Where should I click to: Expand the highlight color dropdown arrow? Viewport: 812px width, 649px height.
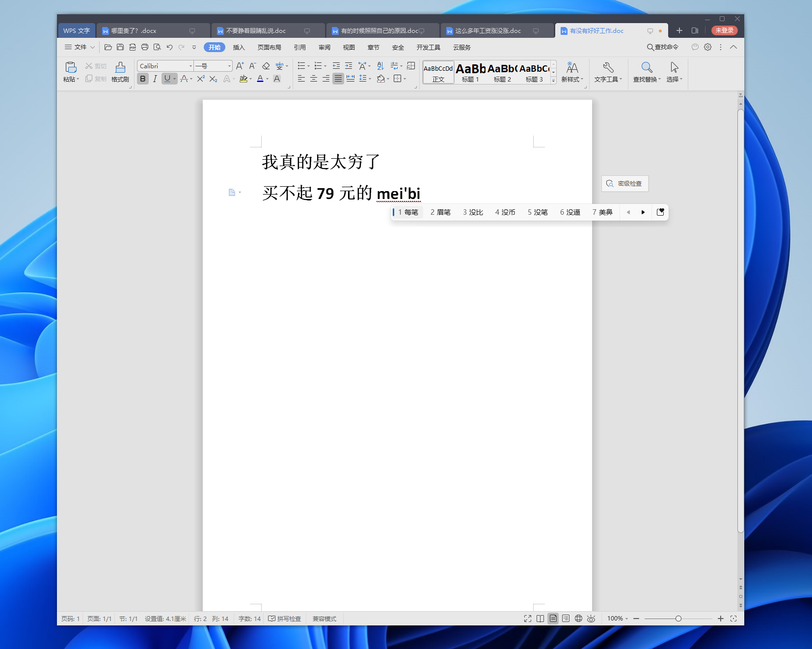pyautogui.click(x=250, y=79)
